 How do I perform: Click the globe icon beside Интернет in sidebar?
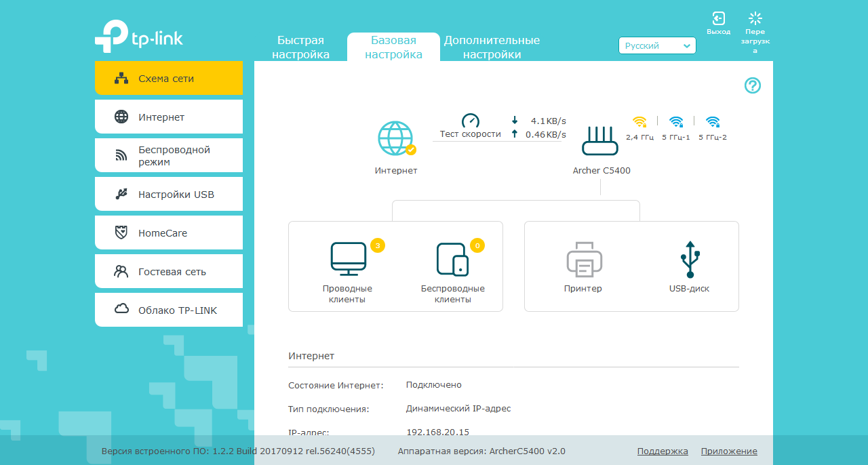coord(121,117)
